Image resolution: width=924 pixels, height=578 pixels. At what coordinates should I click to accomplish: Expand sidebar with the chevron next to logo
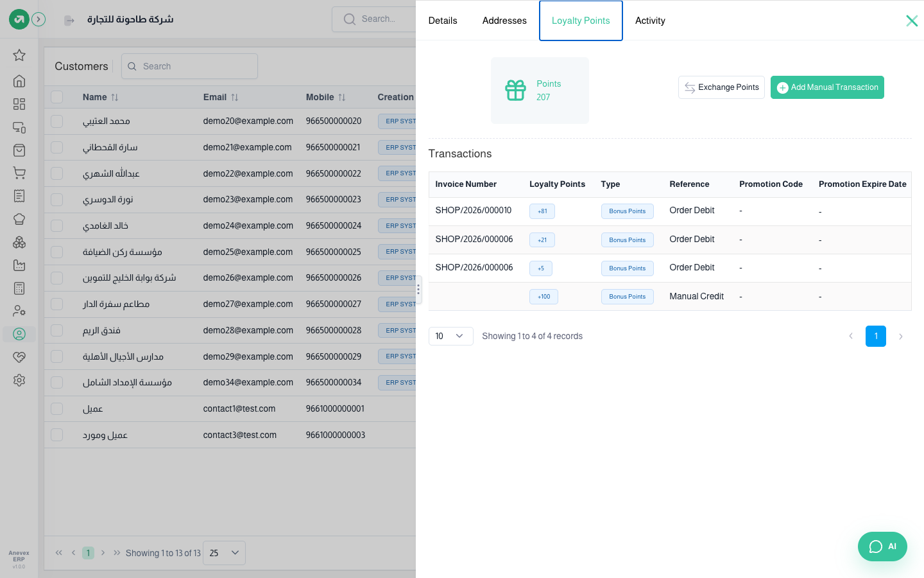[x=38, y=19]
